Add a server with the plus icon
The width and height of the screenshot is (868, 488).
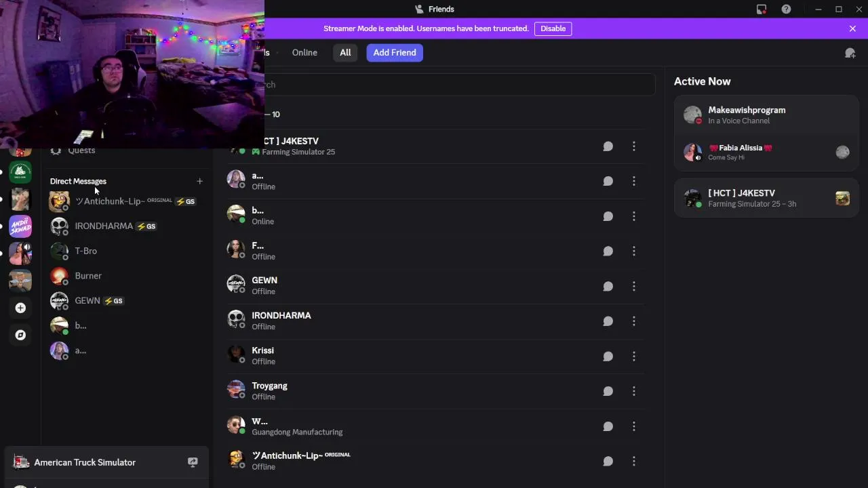point(20,308)
